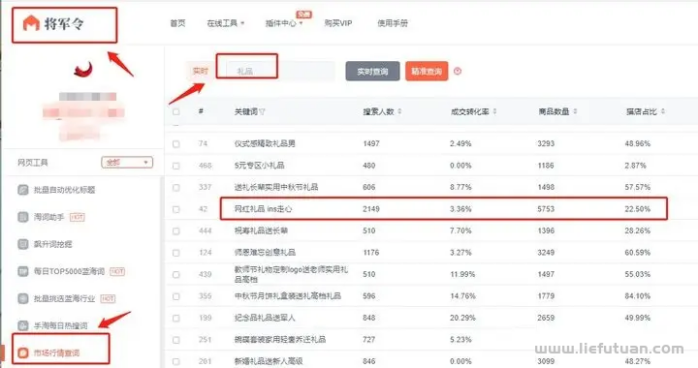Open 批量自动优化标题 sidebar entry
Image resolution: width=698 pixels, height=368 pixels.
(x=65, y=190)
